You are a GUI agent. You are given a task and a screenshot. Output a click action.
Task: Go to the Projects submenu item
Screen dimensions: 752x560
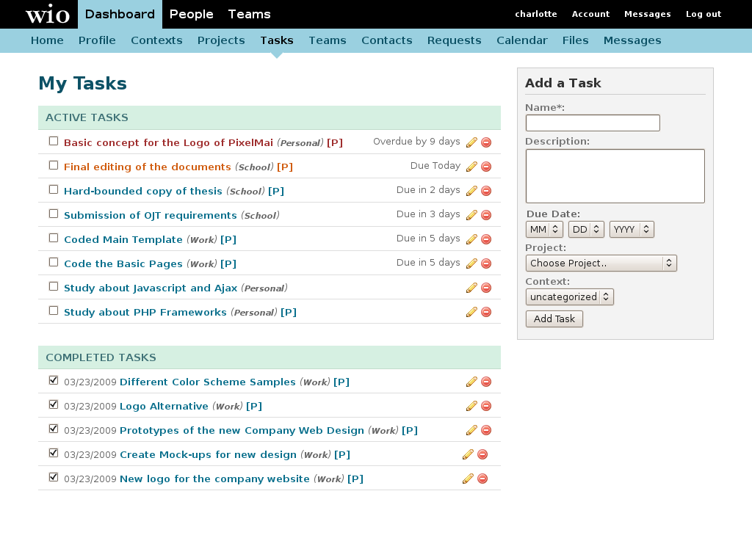pos(221,40)
